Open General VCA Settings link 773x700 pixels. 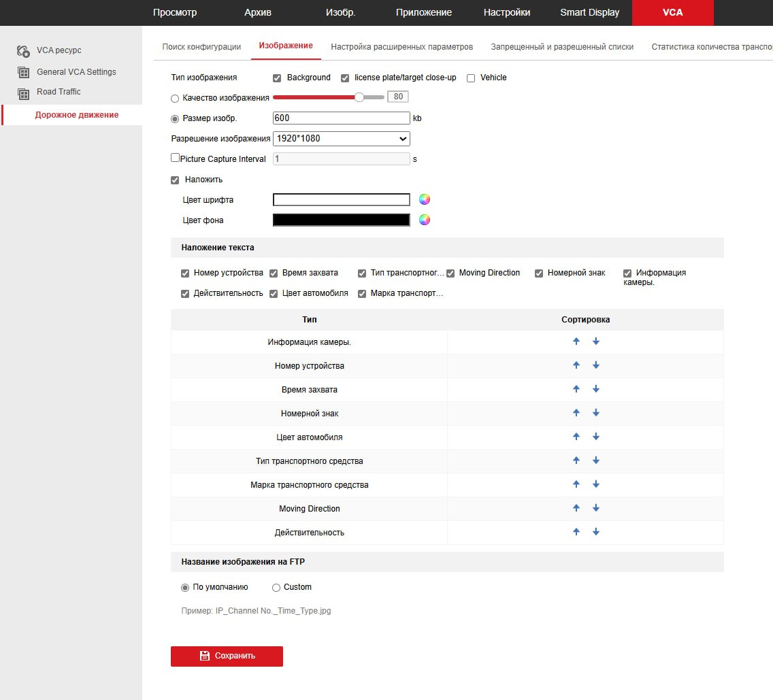point(76,72)
